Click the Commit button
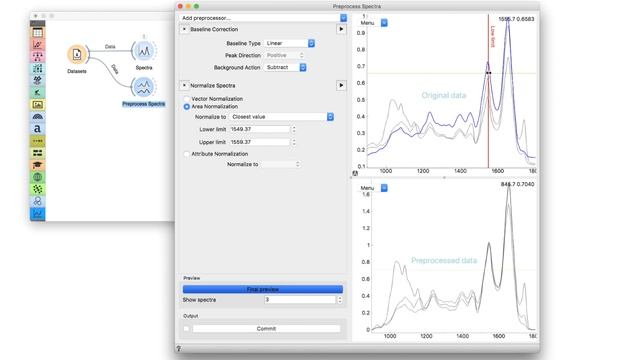 (x=266, y=329)
